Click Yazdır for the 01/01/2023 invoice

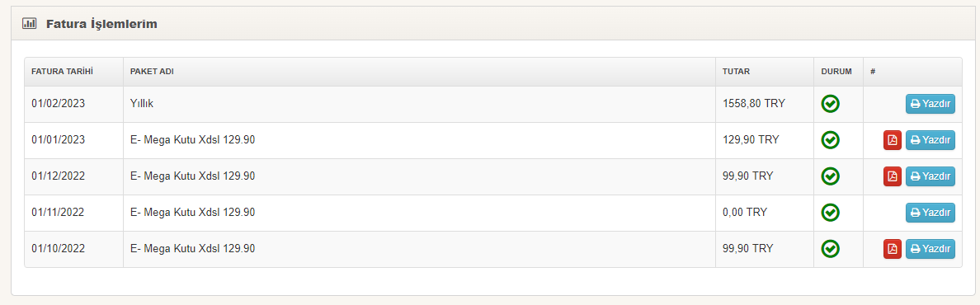pyautogui.click(x=930, y=140)
